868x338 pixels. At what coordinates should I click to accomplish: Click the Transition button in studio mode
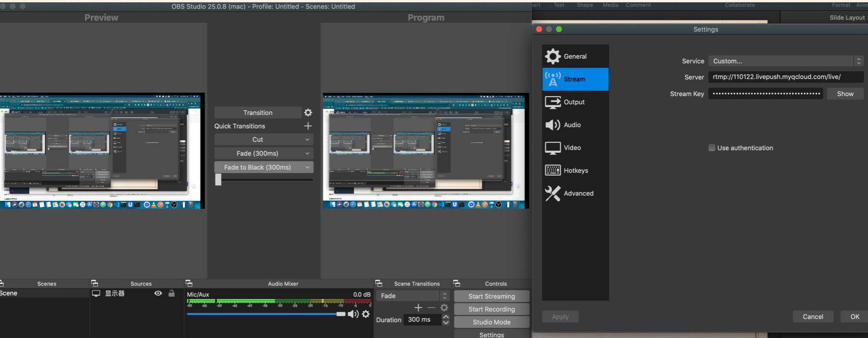258,112
